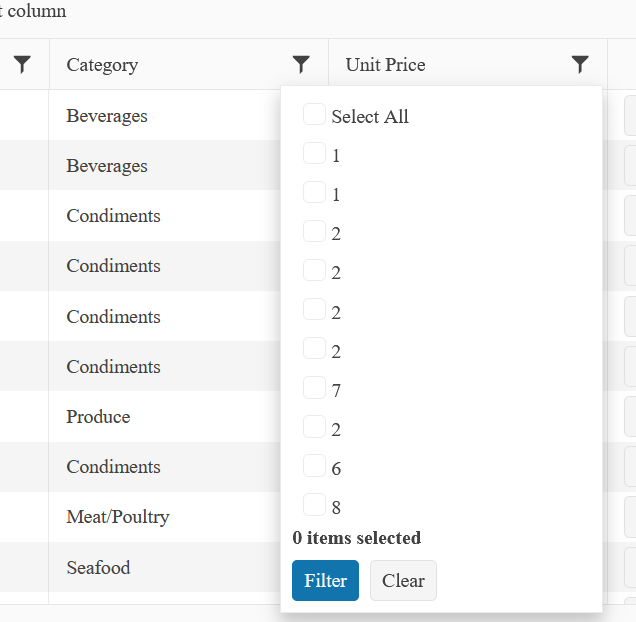Image resolution: width=636 pixels, height=622 pixels.
Task: Open the leftmost column's filter icon
Action: 23,65
